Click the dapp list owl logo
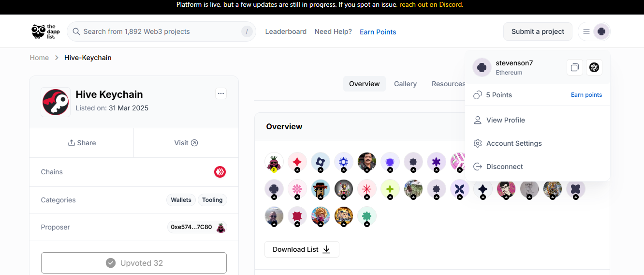This screenshot has height=275, width=644. tap(45, 31)
